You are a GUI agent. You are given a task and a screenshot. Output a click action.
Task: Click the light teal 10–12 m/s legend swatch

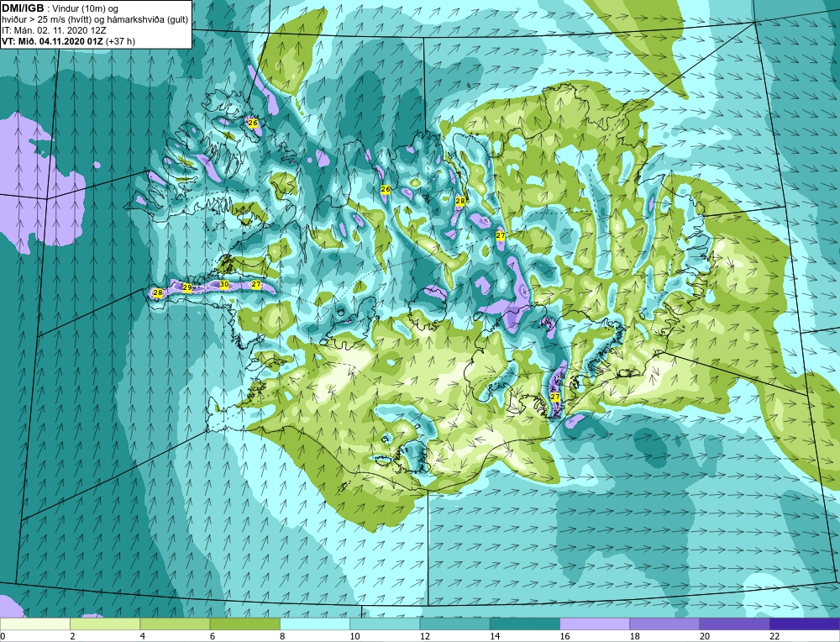(385, 624)
